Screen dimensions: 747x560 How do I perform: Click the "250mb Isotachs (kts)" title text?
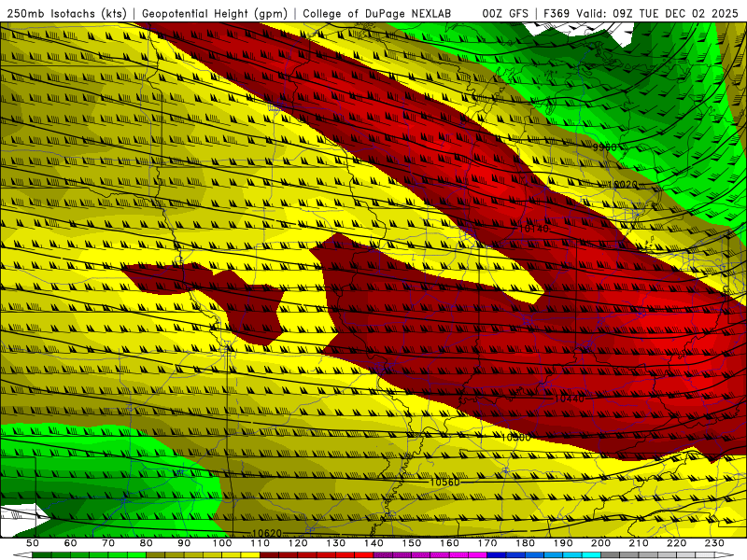point(67,14)
